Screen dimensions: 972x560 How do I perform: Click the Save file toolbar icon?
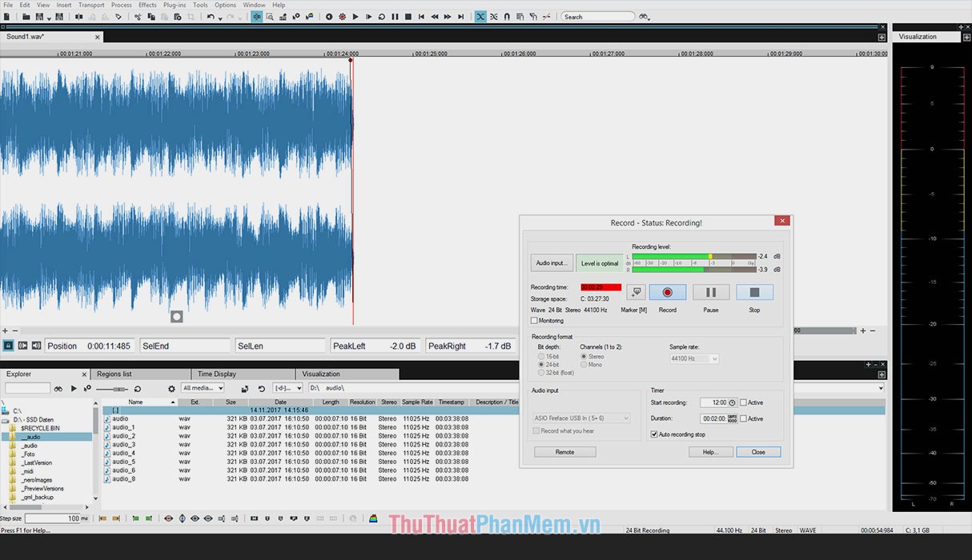pyautogui.click(x=40, y=16)
